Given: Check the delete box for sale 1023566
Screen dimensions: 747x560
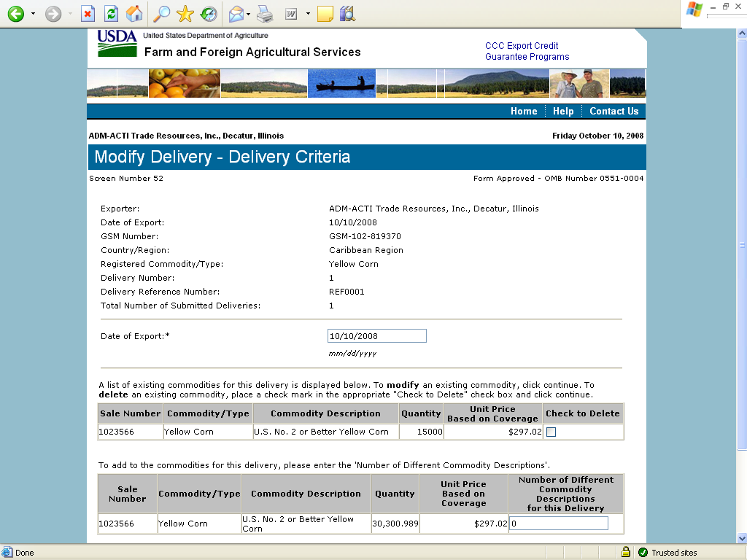Looking at the screenshot, I should [551, 432].
